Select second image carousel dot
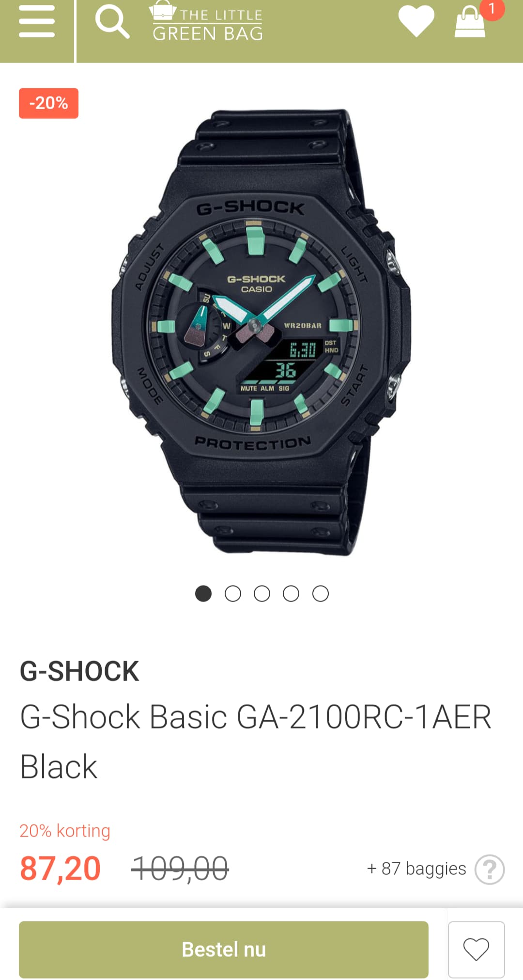 point(233,594)
